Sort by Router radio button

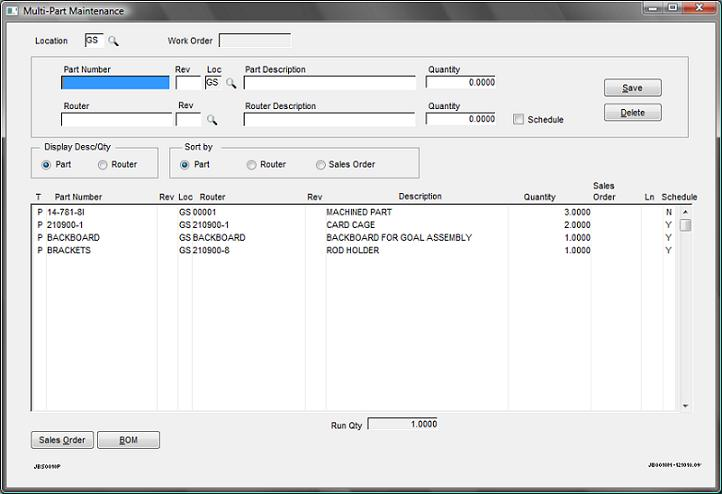pos(251,165)
